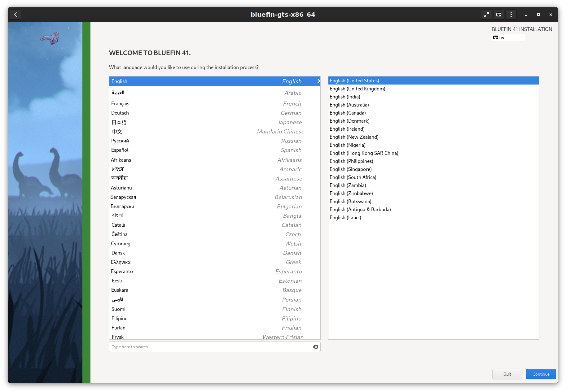Viewport: 566px width, 392px height.
Task: Select Deutsch (German) language
Action: point(215,113)
